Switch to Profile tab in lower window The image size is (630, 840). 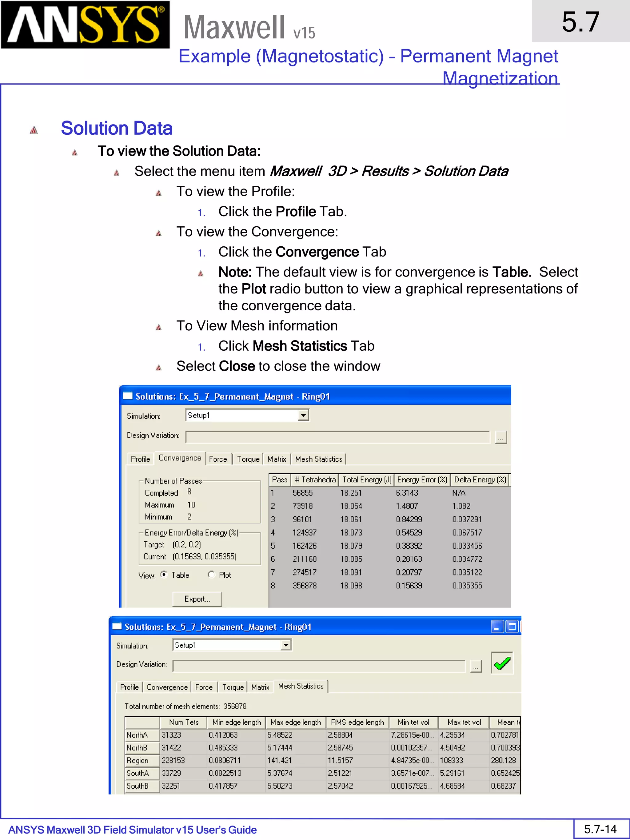coord(129,687)
